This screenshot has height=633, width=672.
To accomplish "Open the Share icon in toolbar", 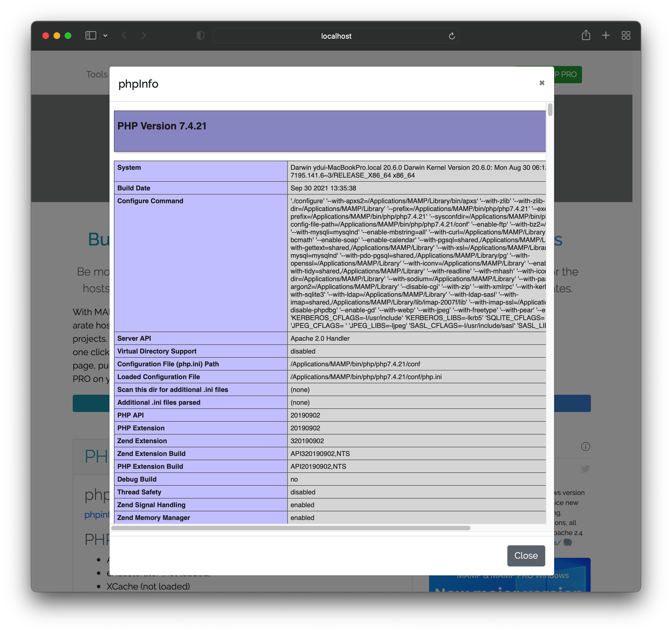I will point(586,35).
